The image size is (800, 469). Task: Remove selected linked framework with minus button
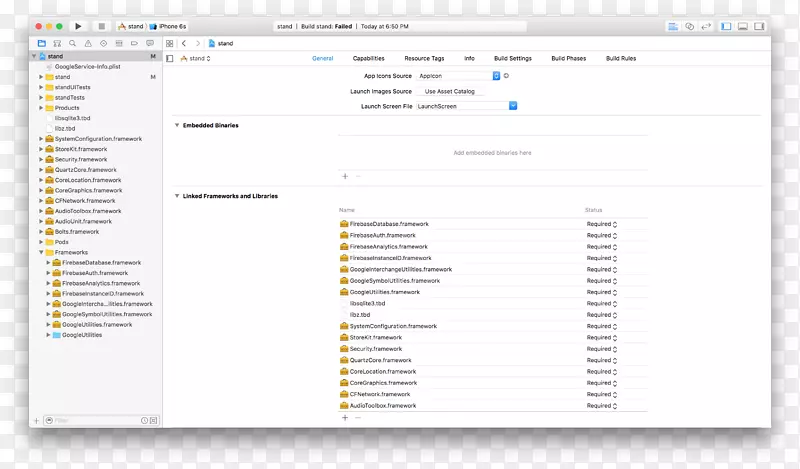[x=358, y=417]
